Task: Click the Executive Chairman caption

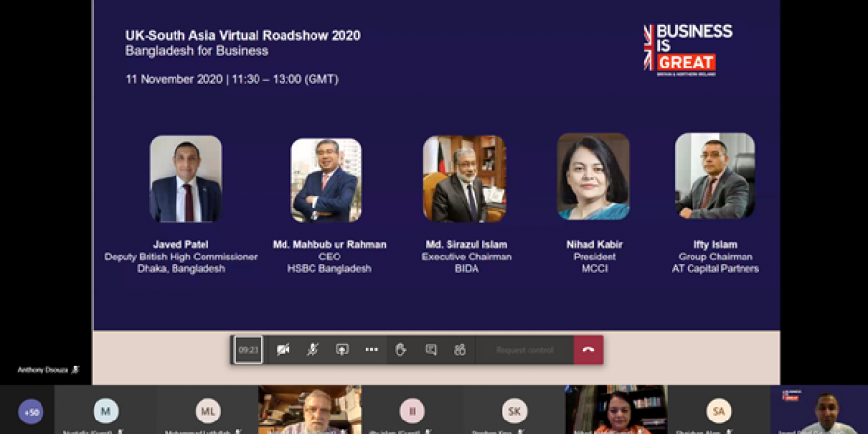Action: coord(467,257)
